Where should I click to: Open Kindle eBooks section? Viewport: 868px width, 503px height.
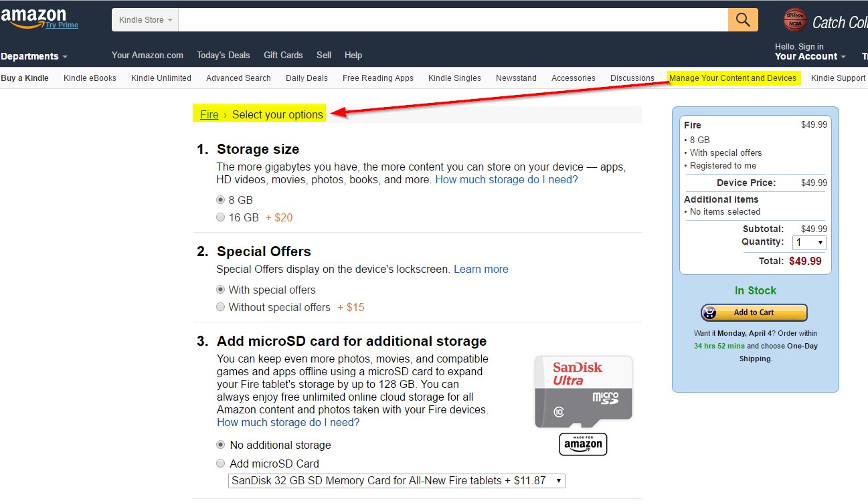tap(90, 78)
